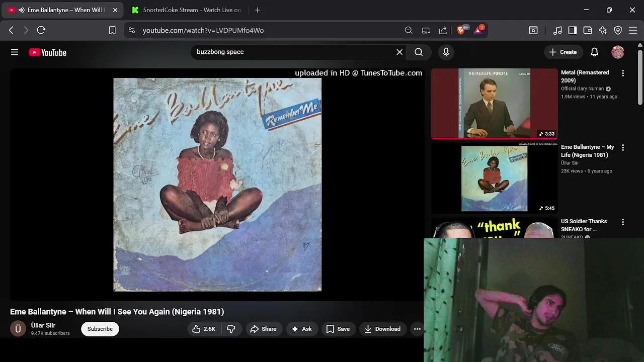Go back with the browser back arrow
Image resolution: width=644 pixels, height=362 pixels.
pos(11,30)
